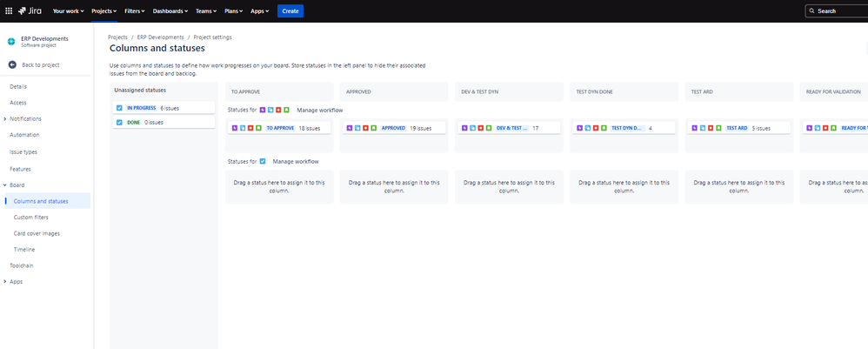Click the Bug icon on the DEV & TEST card

click(481, 128)
